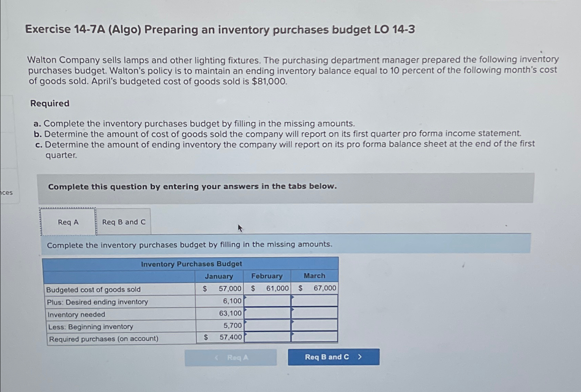Screen dimensions: 581x392
Task: Open the References sidebar panel
Action: point(6,193)
